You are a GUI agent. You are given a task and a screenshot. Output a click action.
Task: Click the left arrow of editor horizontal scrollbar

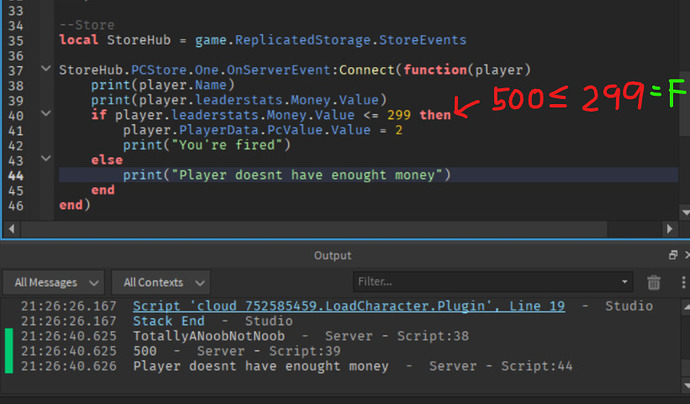click(11, 229)
